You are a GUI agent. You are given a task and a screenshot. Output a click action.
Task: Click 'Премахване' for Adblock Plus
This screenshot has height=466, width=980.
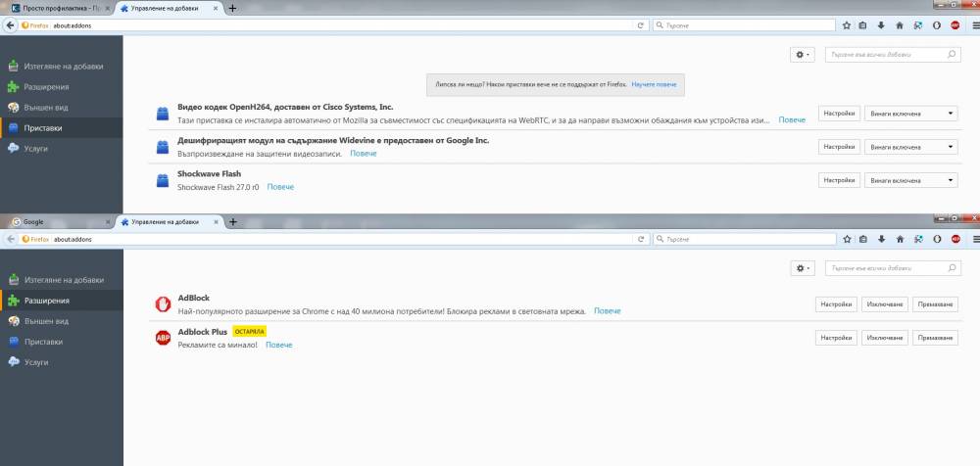pyautogui.click(x=935, y=338)
